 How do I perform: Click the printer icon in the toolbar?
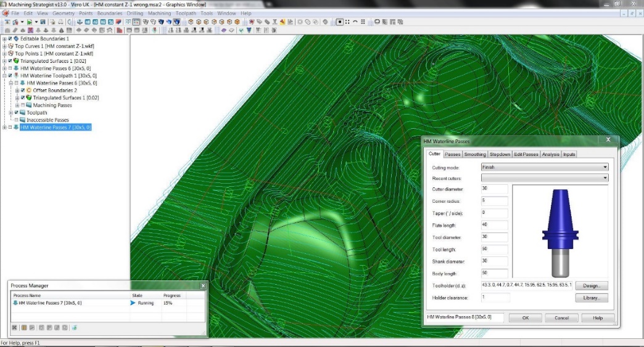(x=60, y=22)
